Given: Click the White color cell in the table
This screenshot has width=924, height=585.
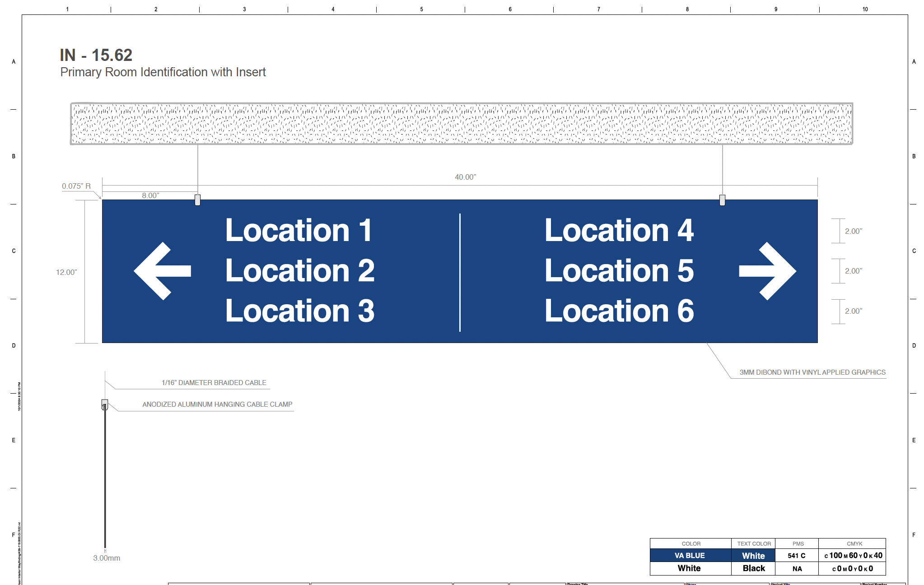Looking at the screenshot, I should (x=690, y=568).
